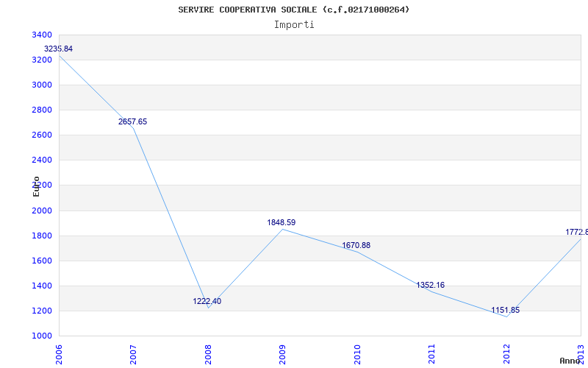This screenshot has width=588, height=368.
Task: Select the 1222.40 data point label
Action: [207, 301]
